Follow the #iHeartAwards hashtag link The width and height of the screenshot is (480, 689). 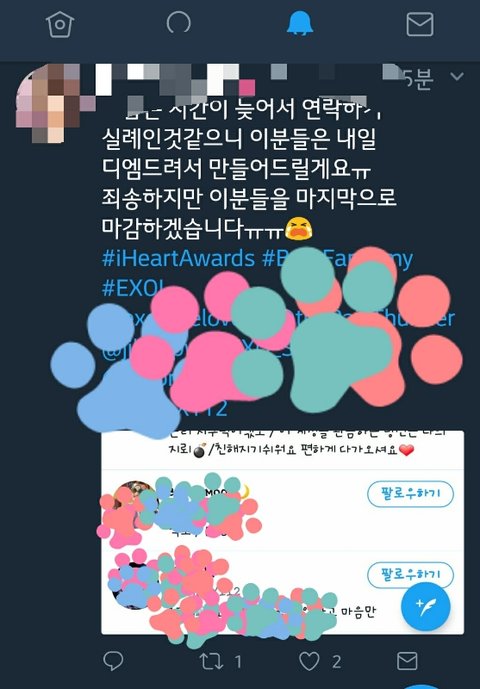click(178, 258)
